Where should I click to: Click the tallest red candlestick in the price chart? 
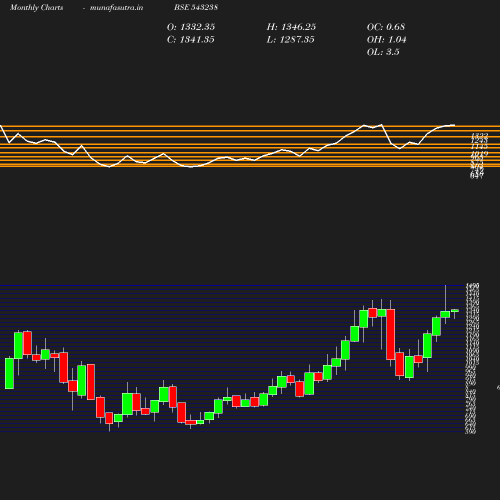[x=391, y=334]
